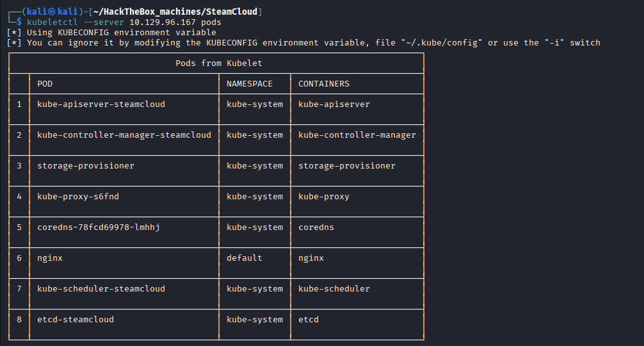Select the kube-proxy-s6fnd pod text
The width and height of the screenshot is (644, 346).
(x=78, y=197)
